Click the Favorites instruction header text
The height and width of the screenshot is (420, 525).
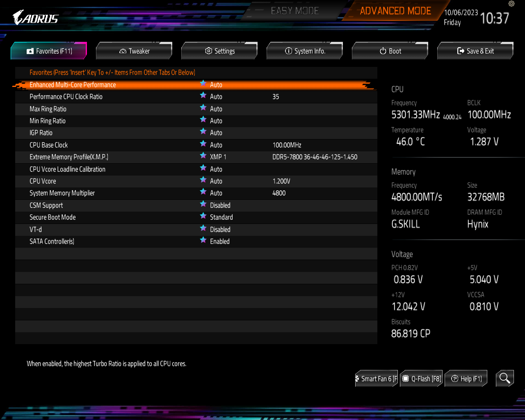click(112, 73)
